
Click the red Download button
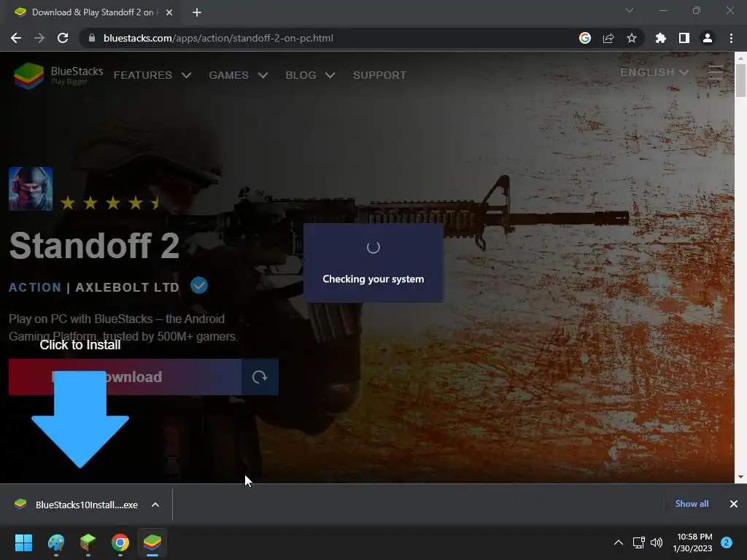tap(125, 377)
